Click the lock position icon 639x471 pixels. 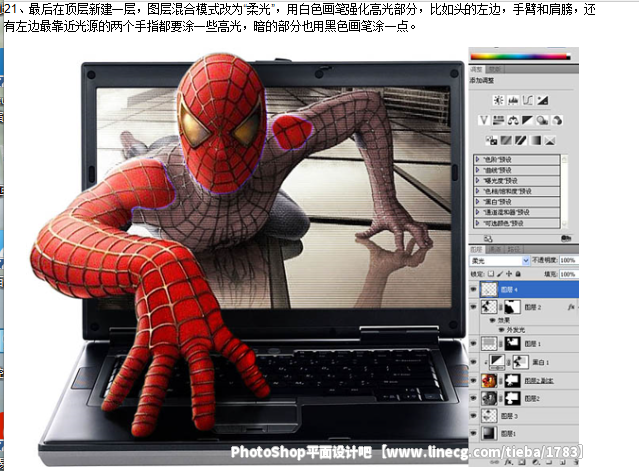(509, 274)
